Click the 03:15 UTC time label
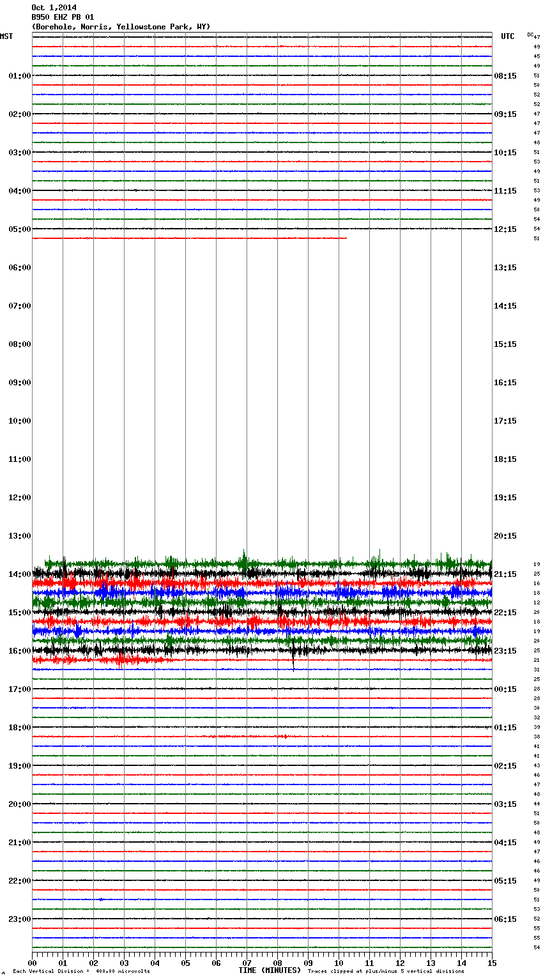This screenshot has height=980, width=543. (x=505, y=804)
